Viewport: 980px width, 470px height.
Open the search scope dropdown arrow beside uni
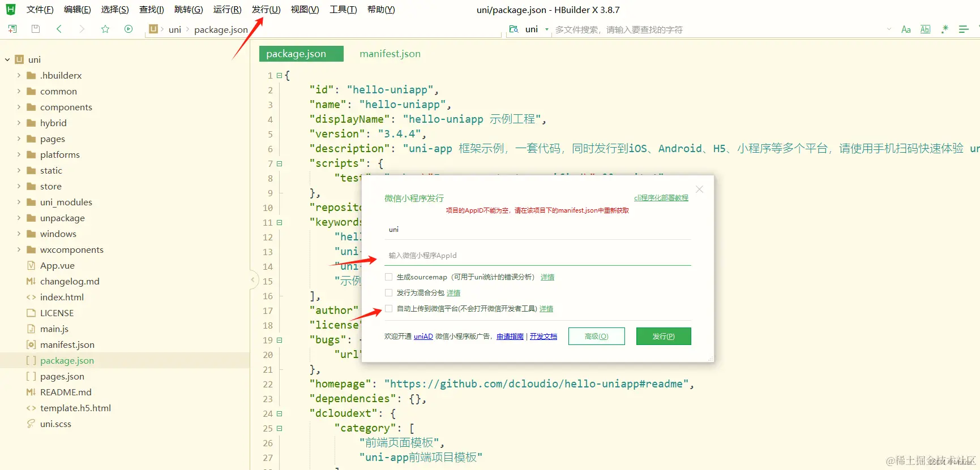[x=547, y=29]
